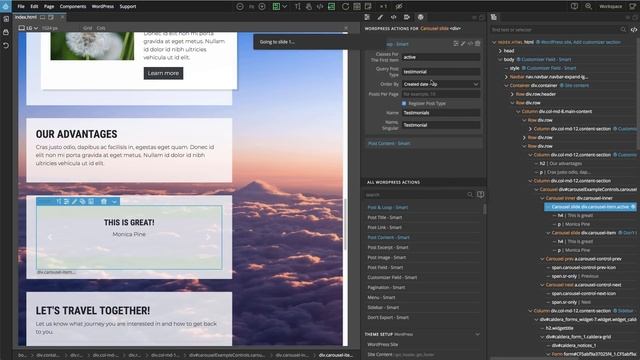Click the pencil icon in element toolbar
This screenshot has width=640, height=360.
click(74, 201)
